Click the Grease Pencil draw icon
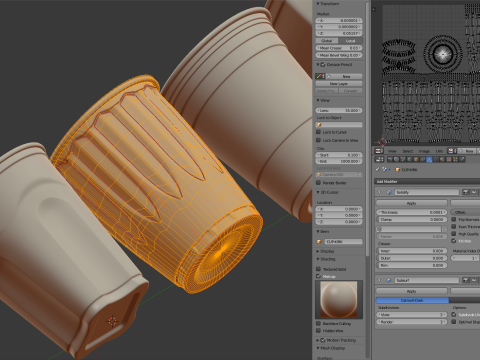The width and height of the screenshot is (480, 360). click(x=319, y=76)
